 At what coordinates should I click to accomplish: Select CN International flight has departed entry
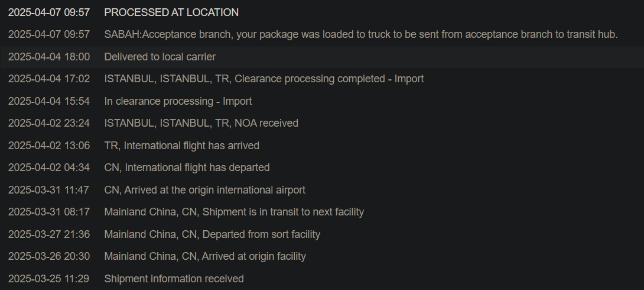[x=187, y=167]
